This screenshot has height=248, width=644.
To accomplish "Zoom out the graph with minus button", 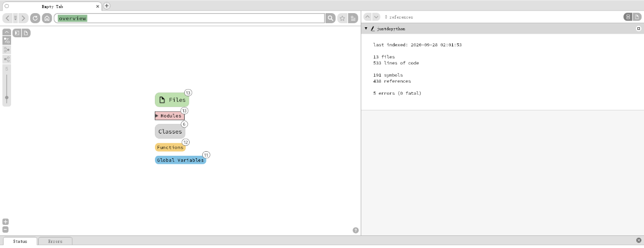I will [6, 229].
